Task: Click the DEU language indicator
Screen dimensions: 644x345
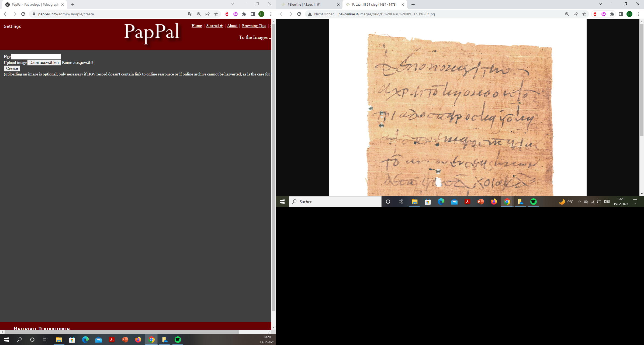Action: point(607,202)
